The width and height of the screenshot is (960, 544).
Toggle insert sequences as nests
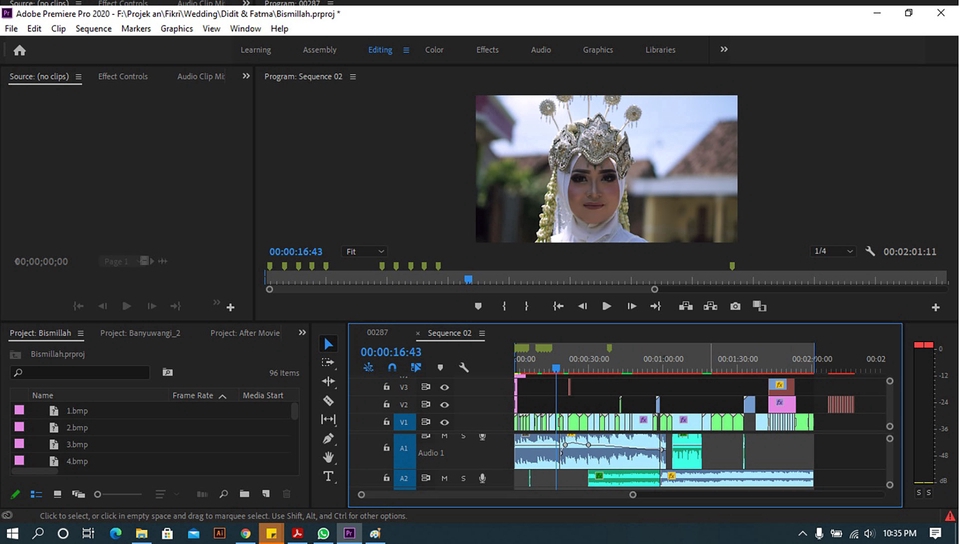[x=368, y=367]
